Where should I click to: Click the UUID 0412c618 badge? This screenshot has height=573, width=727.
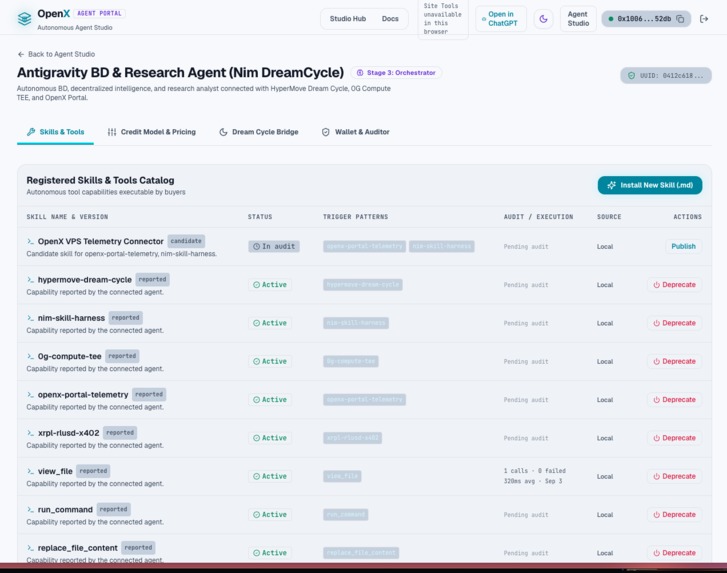click(666, 76)
